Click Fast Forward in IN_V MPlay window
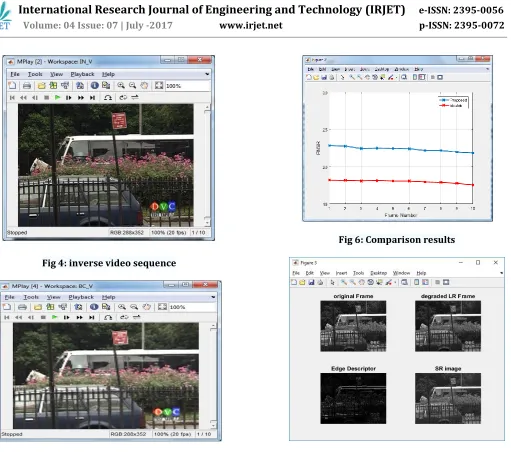 (x=81, y=98)
